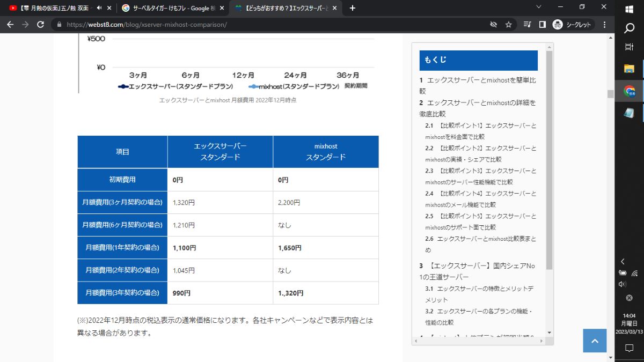Click the battery tray icon

tap(623, 272)
